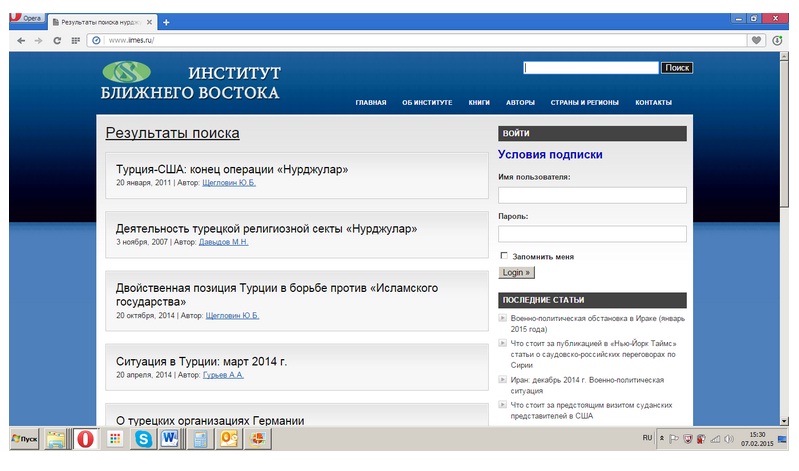
Task: Open the Calculator from the taskbar
Action: (x=200, y=438)
